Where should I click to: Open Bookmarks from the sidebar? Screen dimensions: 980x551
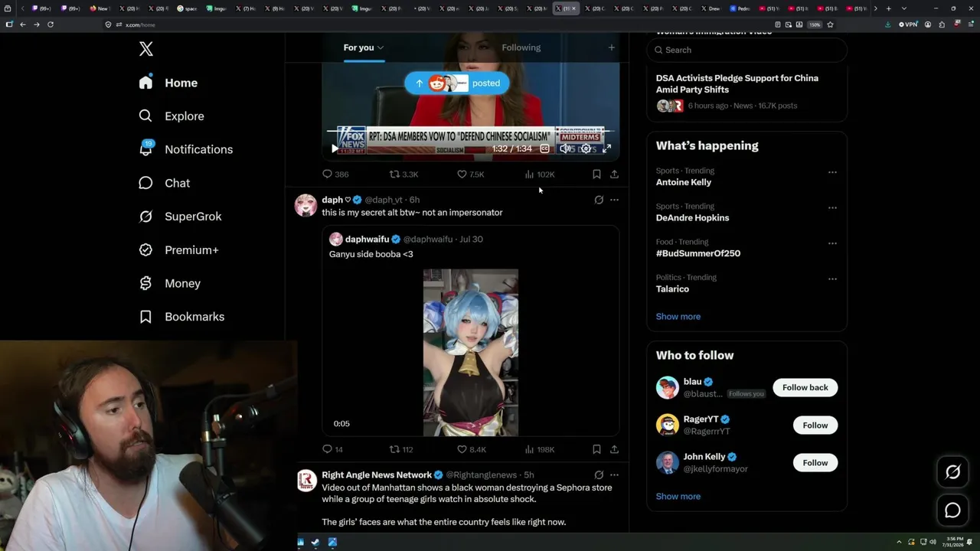181,317
